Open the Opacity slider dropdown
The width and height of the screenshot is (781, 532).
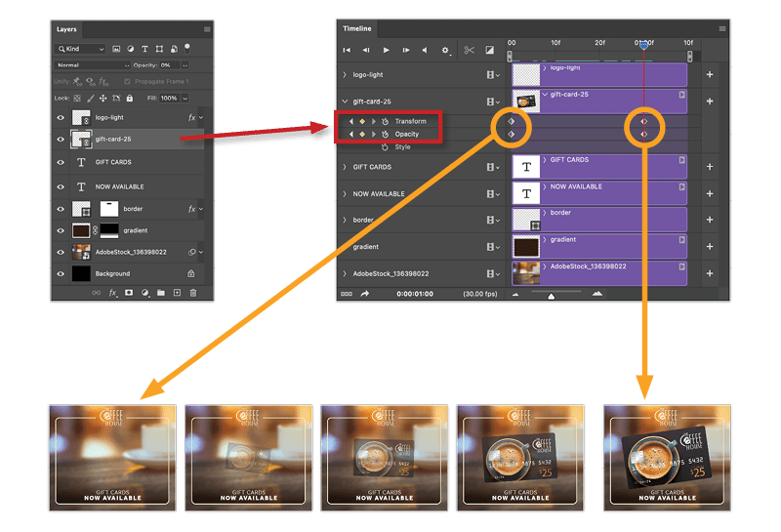(185, 65)
